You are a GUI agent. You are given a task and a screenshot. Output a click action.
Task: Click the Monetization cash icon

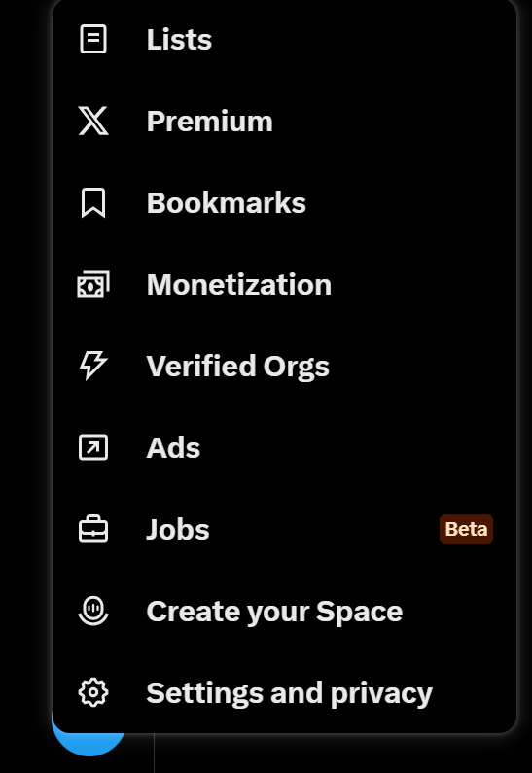coord(93,284)
